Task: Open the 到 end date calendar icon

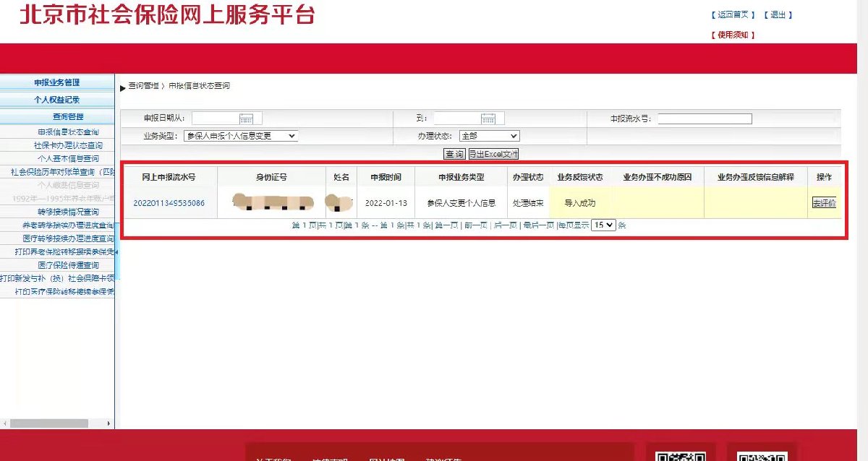Action: point(488,119)
